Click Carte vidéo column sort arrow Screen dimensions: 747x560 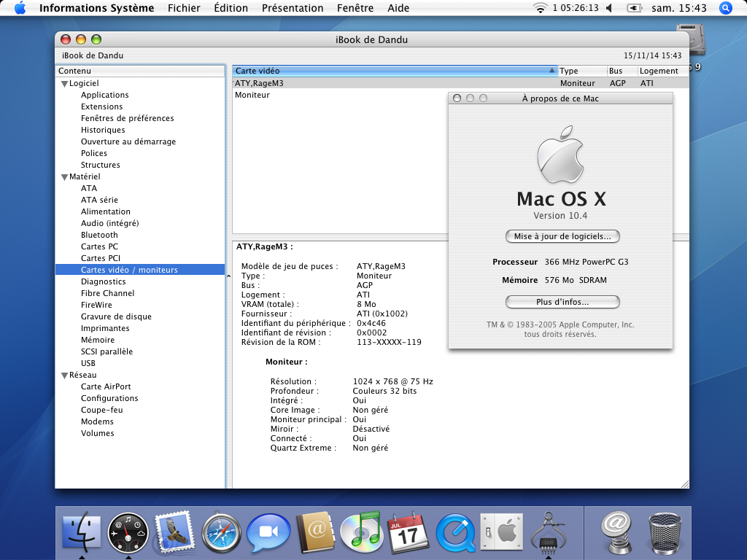551,71
